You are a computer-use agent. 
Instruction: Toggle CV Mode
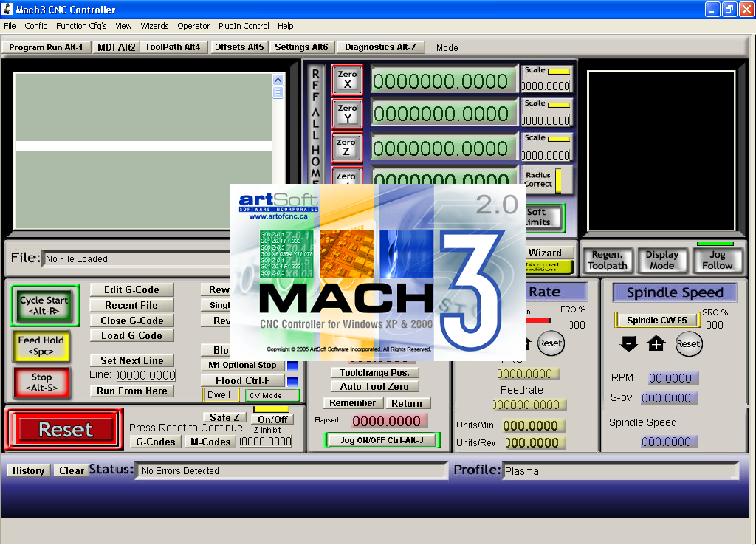(272, 396)
